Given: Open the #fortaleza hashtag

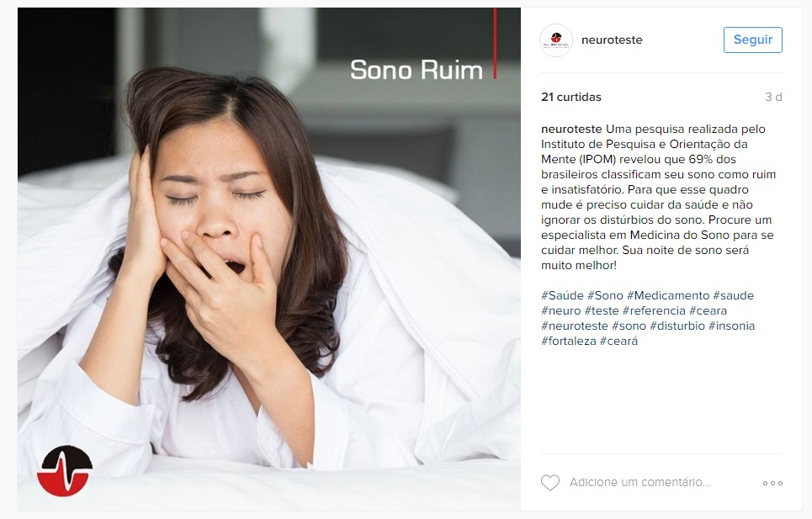Looking at the screenshot, I should [x=569, y=341].
